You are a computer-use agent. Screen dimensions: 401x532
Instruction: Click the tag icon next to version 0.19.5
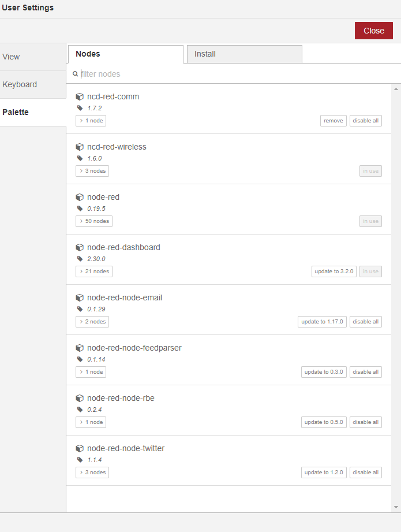pos(80,209)
